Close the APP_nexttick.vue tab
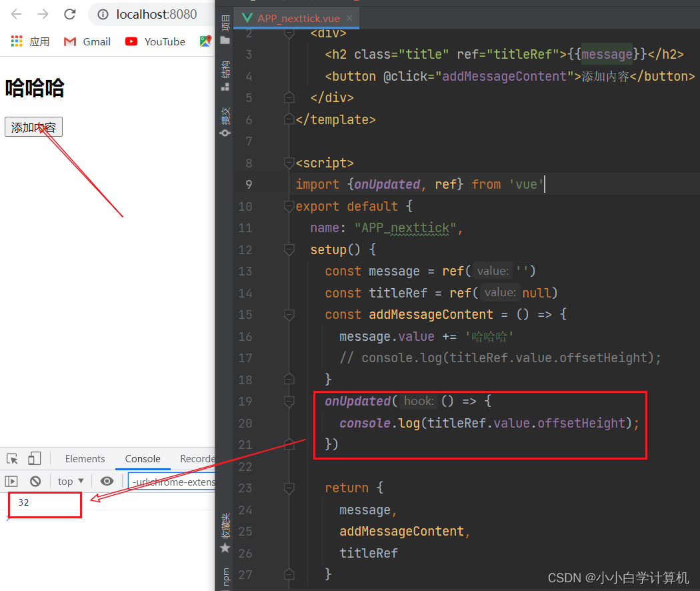Image resolution: width=700 pixels, height=591 pixels. tap(349, 18)
